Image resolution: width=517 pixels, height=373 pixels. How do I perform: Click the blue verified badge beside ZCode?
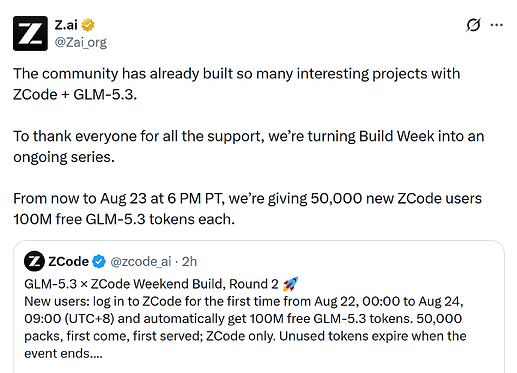tap(99, 261)
